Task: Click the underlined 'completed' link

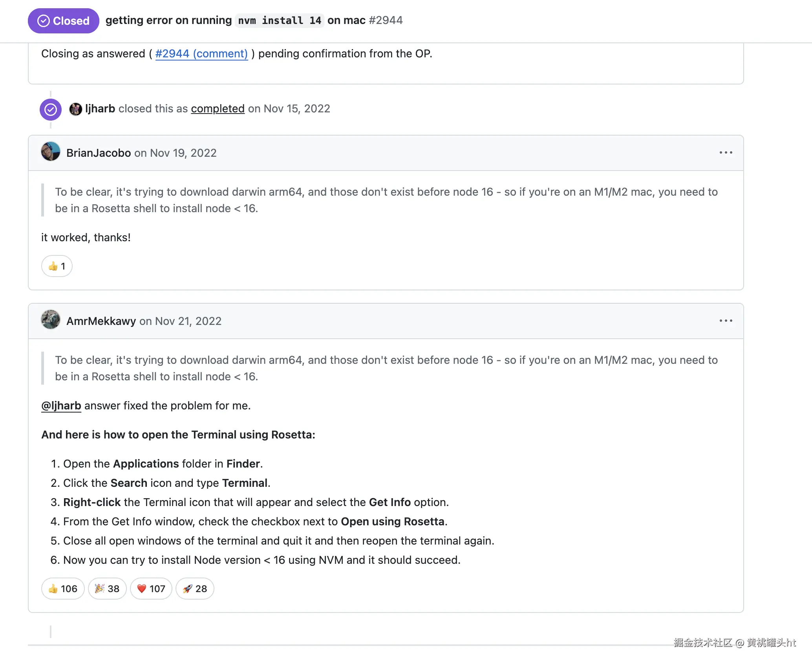Action: (x=218, y=108)
